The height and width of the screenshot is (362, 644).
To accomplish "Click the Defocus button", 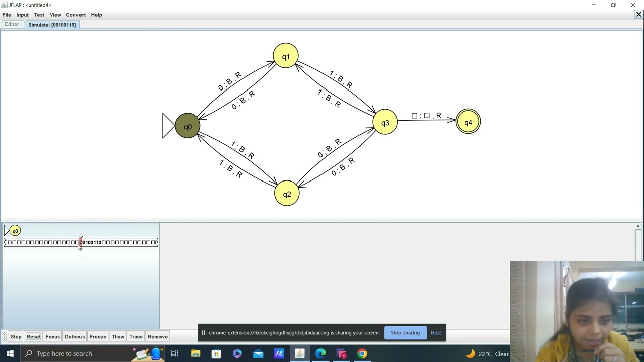I will (74, 337).
